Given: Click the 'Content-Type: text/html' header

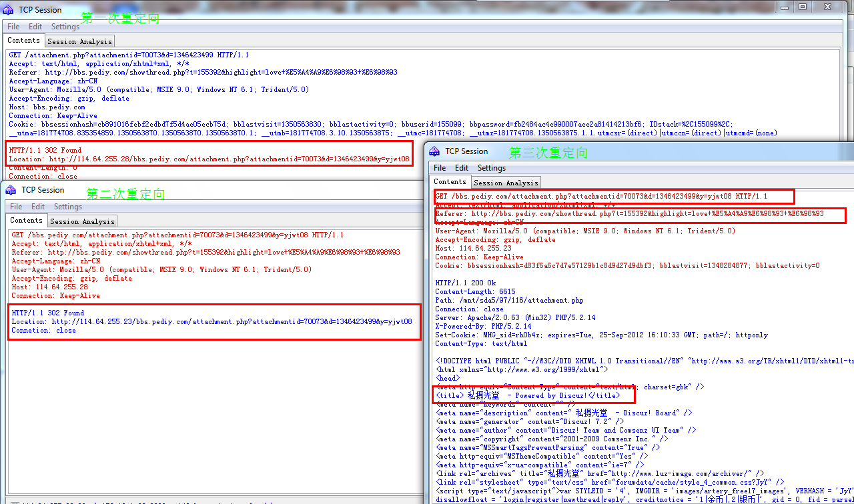Looking at the screenshot, I should [x=481, y=344].
